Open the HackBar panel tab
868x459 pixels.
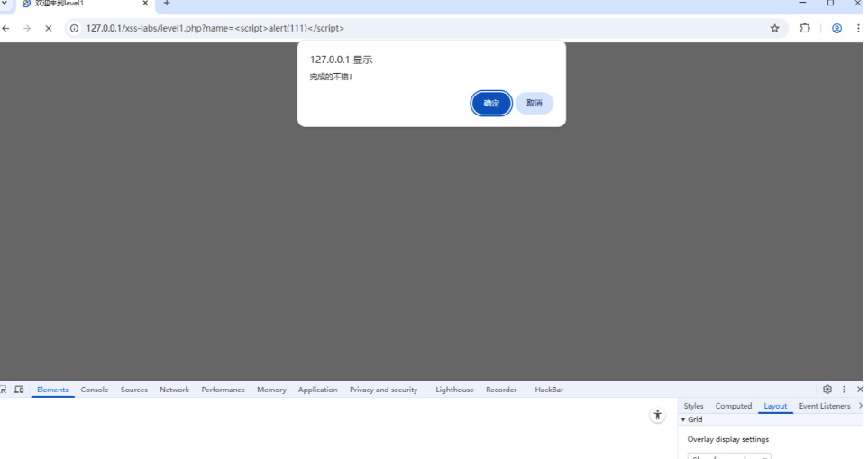pyautogui.click(x=549, y=390)
